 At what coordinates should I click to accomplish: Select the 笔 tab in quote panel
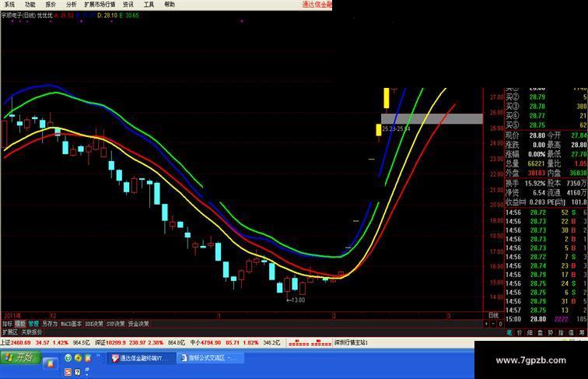(x=509, y=332)
